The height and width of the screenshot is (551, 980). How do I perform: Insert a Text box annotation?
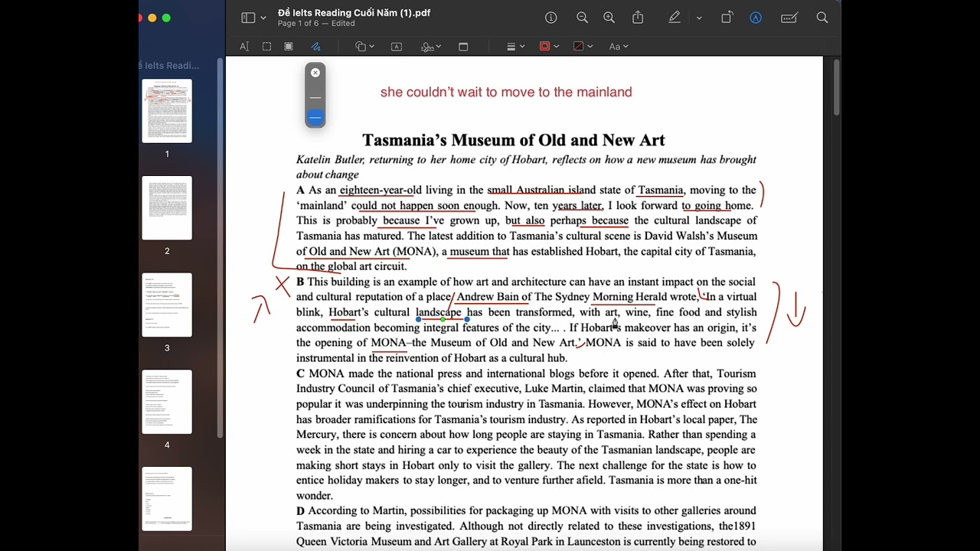pos(397,47)
